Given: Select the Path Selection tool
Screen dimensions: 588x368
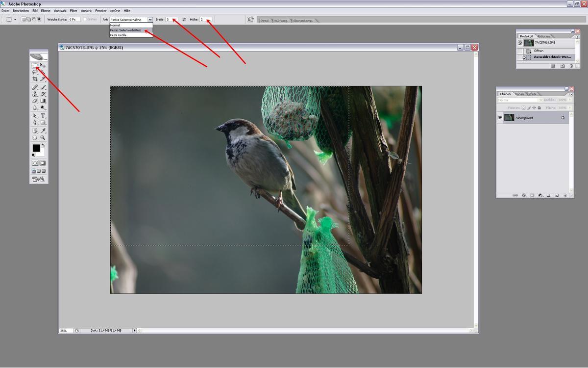Looking at the screenshot, I should (35, 116).
